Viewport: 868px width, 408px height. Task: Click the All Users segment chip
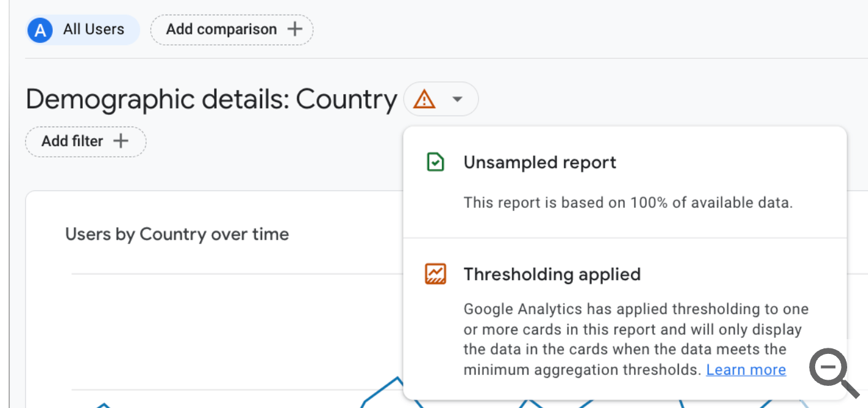point(83,29)
